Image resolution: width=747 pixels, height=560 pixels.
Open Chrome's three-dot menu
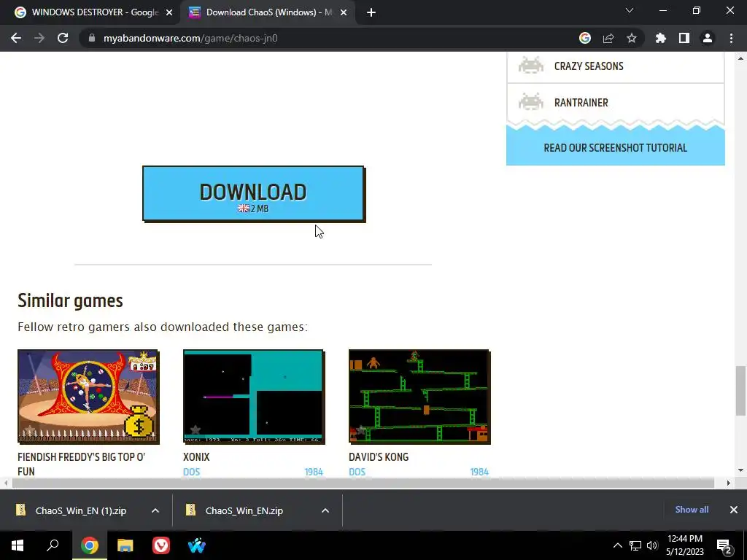point(731,38)
